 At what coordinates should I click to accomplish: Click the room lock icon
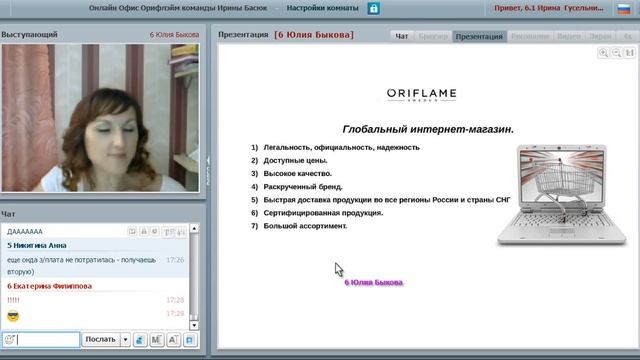[373, 9]
